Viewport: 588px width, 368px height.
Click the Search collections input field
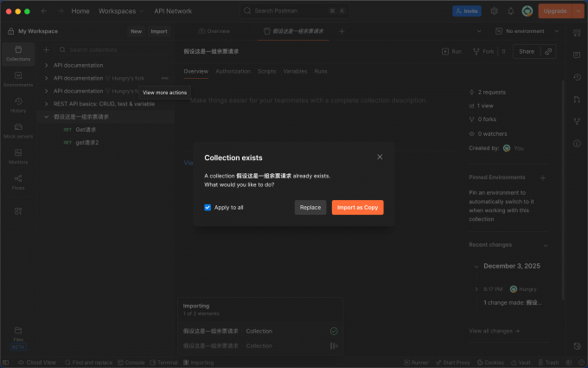pyautogui.click(x=112, y=49)
